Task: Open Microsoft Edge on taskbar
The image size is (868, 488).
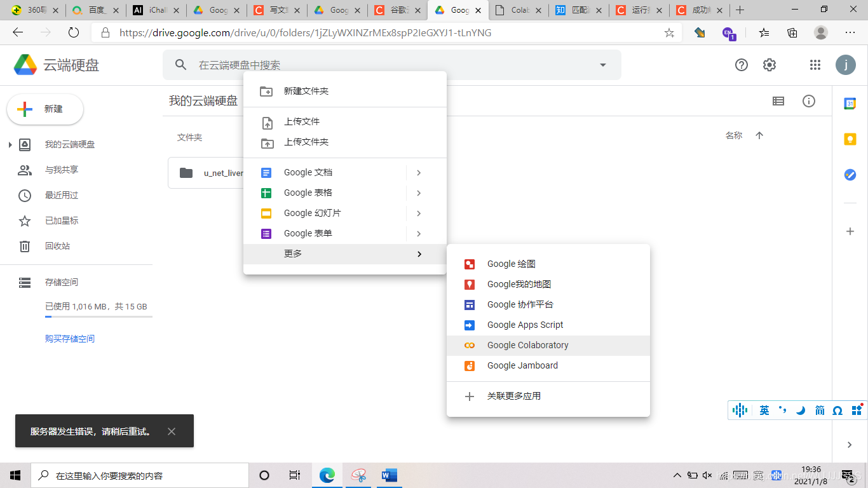Action: [327, 475]
